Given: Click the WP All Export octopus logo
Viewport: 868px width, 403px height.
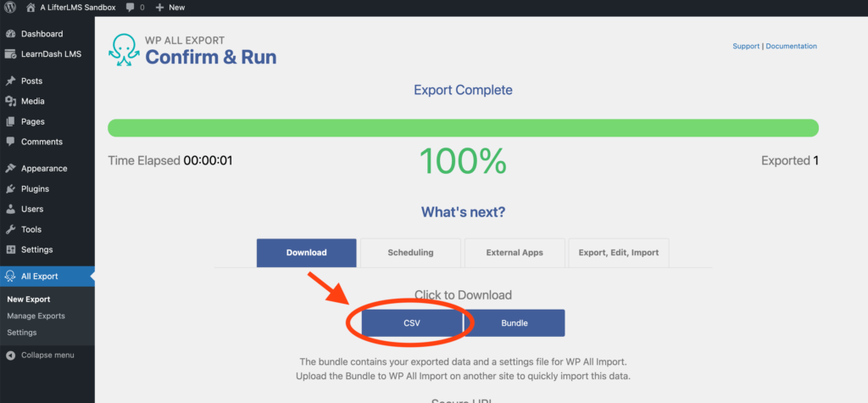Looking at the screenshot, I should click(x=122, y=50).
